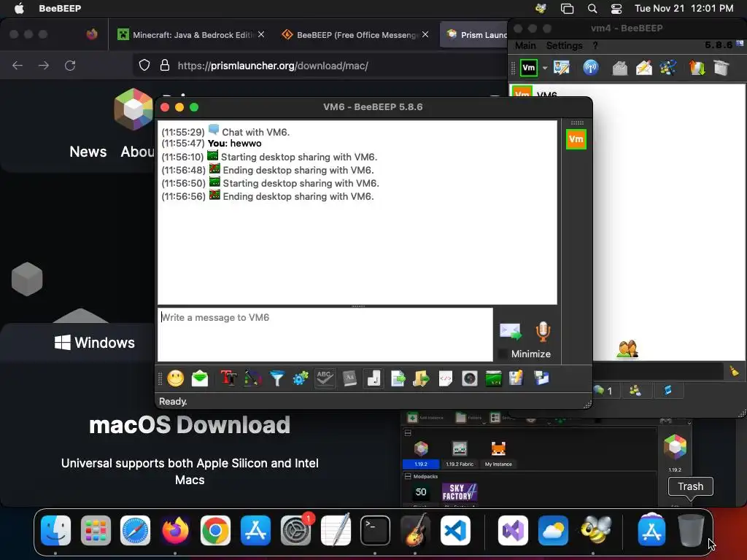Send the message using envelope arrow button
This screenshot has height=560, width=747.
point(511,332)
